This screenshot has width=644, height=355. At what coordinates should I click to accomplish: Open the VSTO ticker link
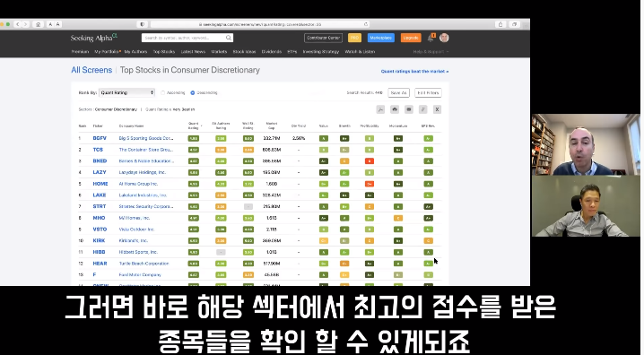point(100,229)
